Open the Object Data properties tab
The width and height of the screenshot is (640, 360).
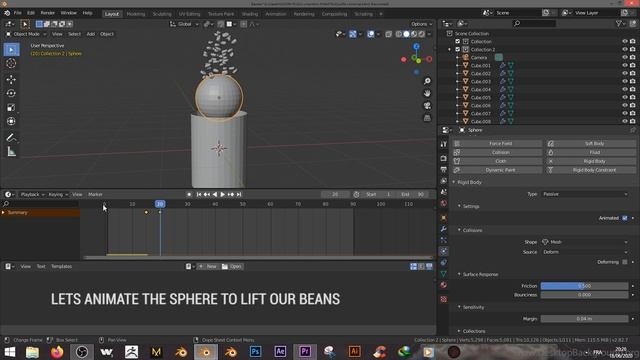point(444,274)
